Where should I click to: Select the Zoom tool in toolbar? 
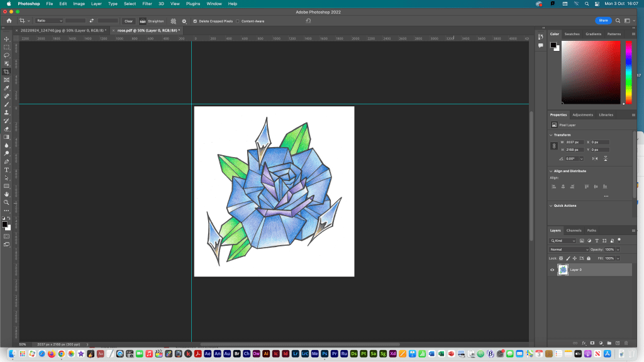tap(6, 202)
